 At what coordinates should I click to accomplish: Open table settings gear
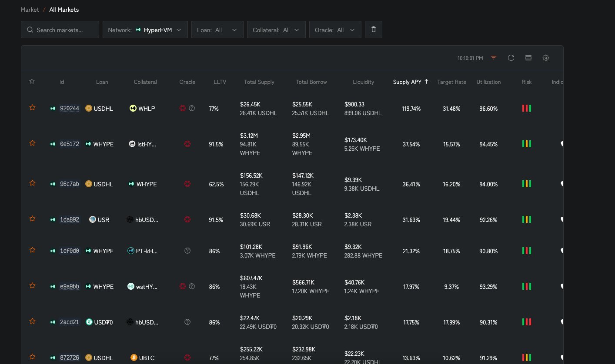(x=546, y=58)
